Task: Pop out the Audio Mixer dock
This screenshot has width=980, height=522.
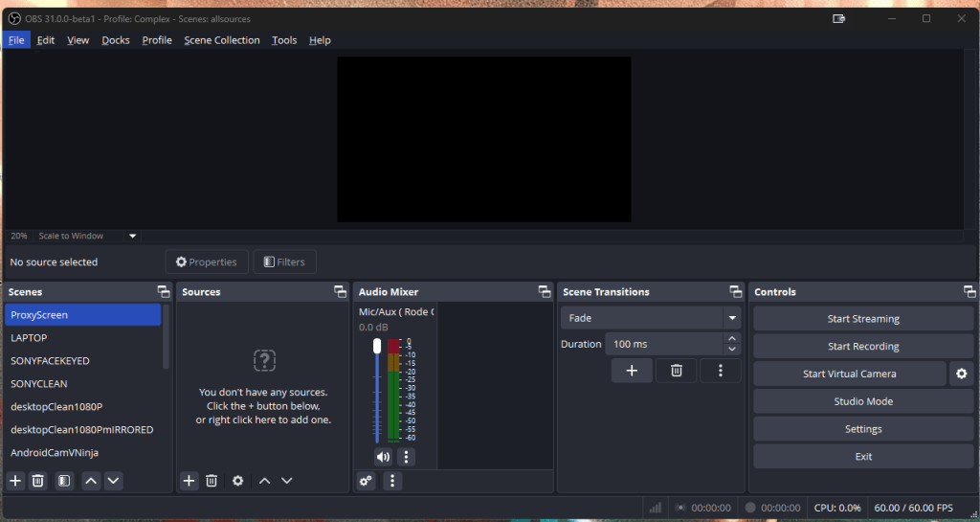Action: pos(545,291)
